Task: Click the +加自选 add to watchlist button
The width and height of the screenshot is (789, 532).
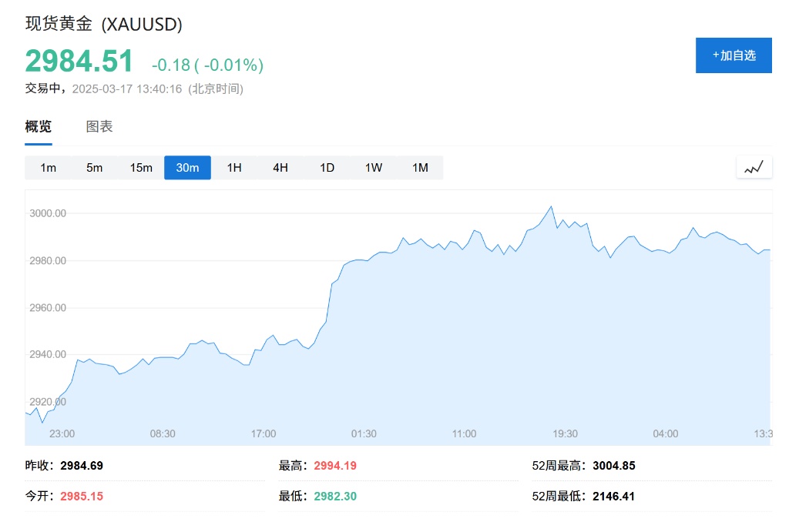Action: click(x=734, y=55)
